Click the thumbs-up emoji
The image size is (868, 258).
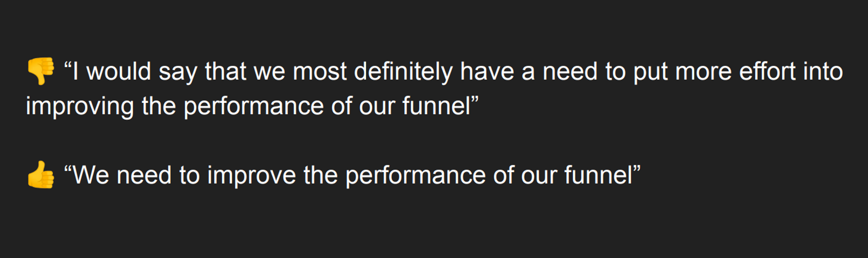pyautogui.click(x=41, y=175)
